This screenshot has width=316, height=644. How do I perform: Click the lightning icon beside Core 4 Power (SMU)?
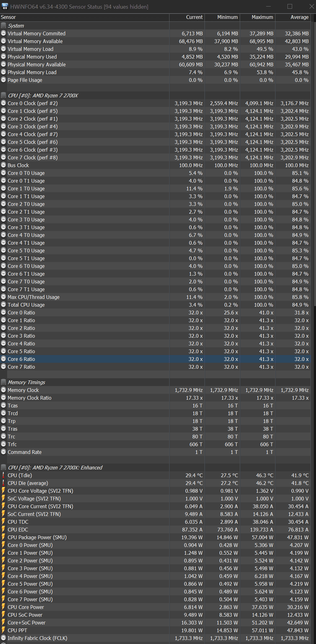pos(3,576)
